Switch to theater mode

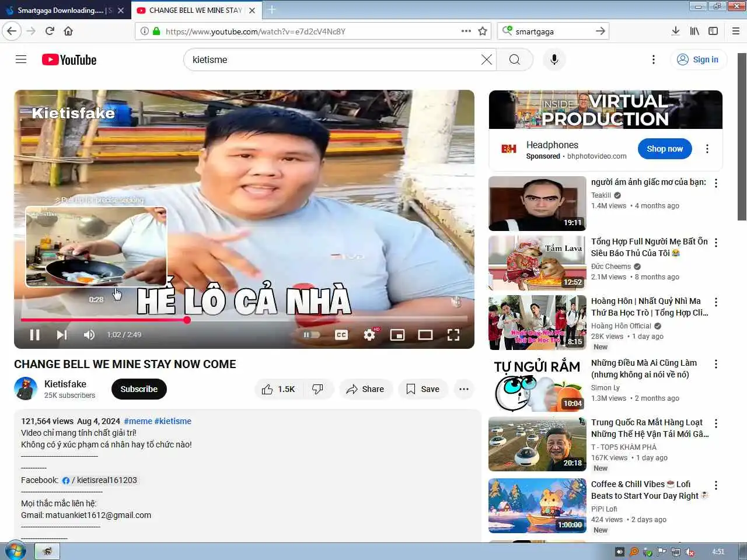pyautogui.click(x=425, y=334)
